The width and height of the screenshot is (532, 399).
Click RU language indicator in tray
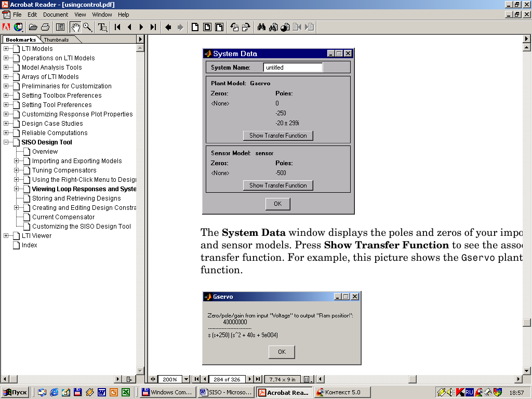click(x=469, y=393)
